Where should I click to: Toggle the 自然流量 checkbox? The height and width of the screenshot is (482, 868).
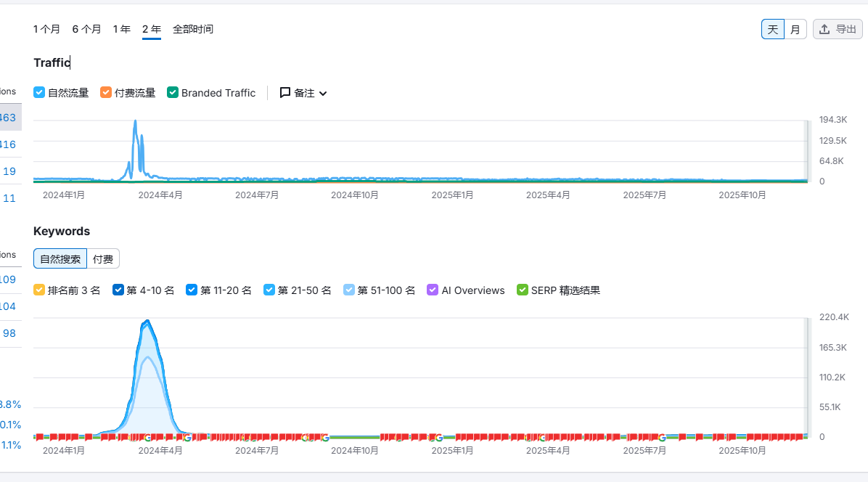point(40,93)
